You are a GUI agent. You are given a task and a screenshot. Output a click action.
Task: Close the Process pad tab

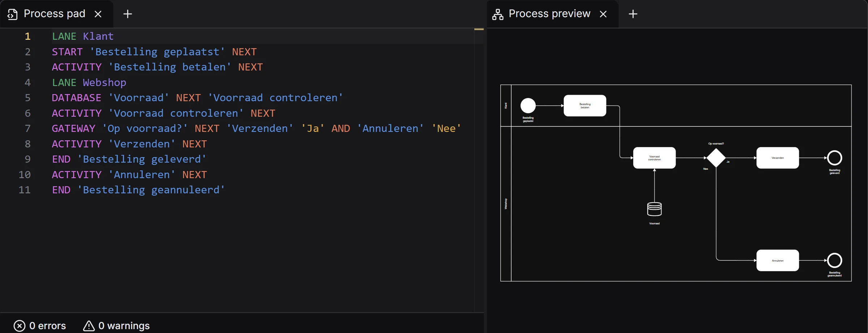pos(98,14)
